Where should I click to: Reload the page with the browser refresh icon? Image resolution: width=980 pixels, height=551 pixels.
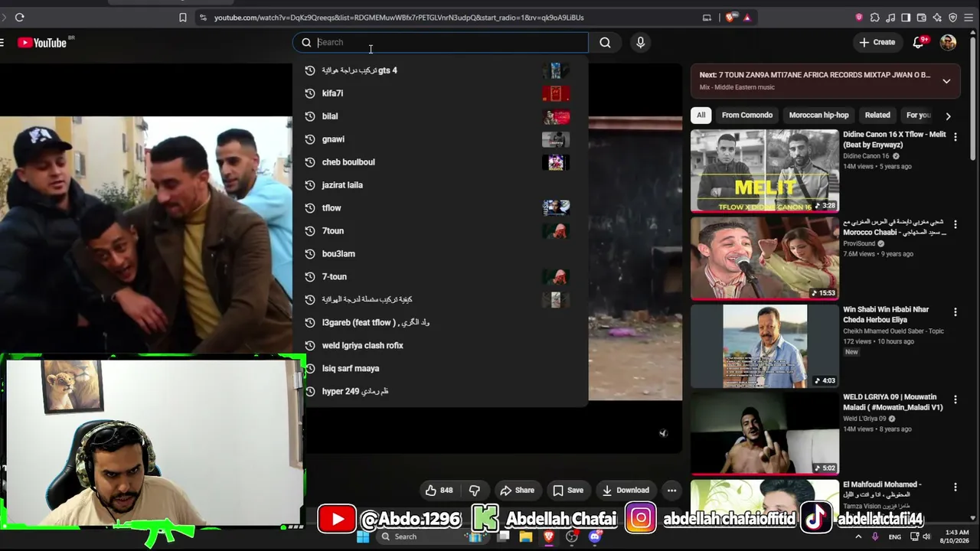19,18
